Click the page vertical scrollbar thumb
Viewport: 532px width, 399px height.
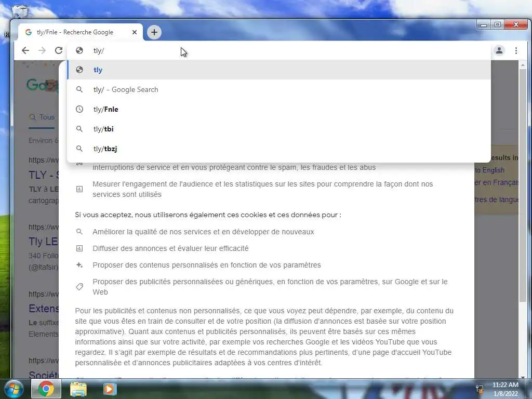coord(523,185)
